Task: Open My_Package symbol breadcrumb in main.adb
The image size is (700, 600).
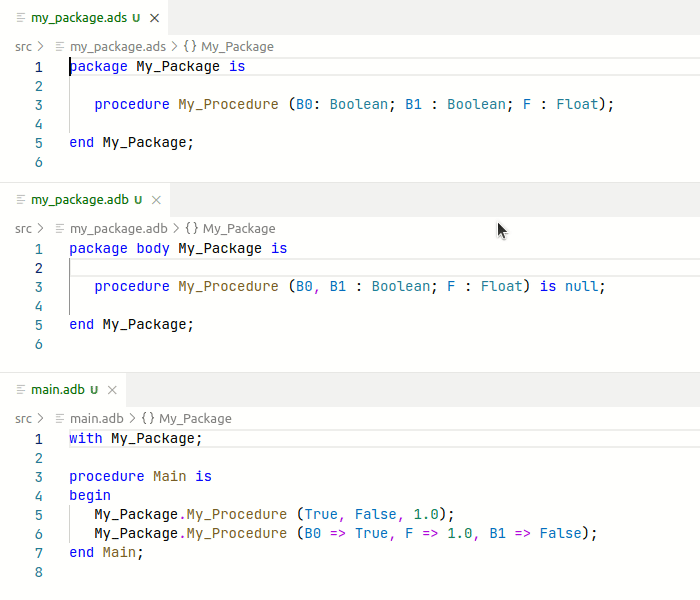Action: (196, 419)
